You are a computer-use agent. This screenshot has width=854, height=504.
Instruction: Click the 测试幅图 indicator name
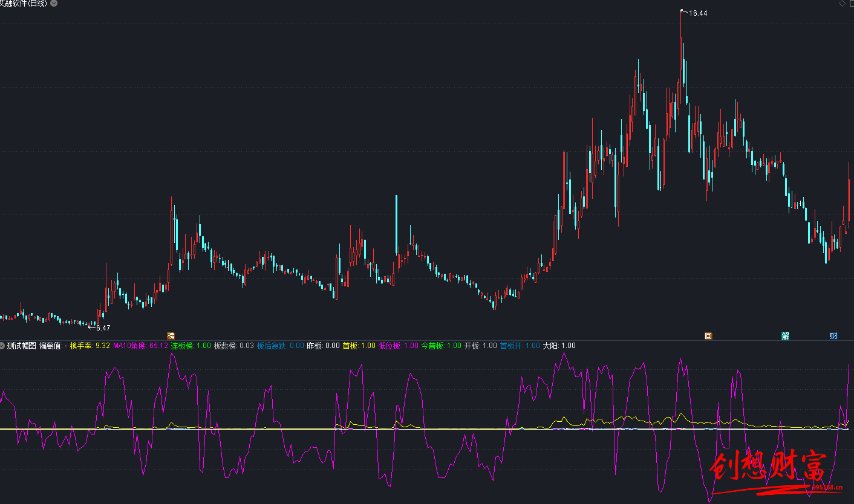(x=22, y=346)
